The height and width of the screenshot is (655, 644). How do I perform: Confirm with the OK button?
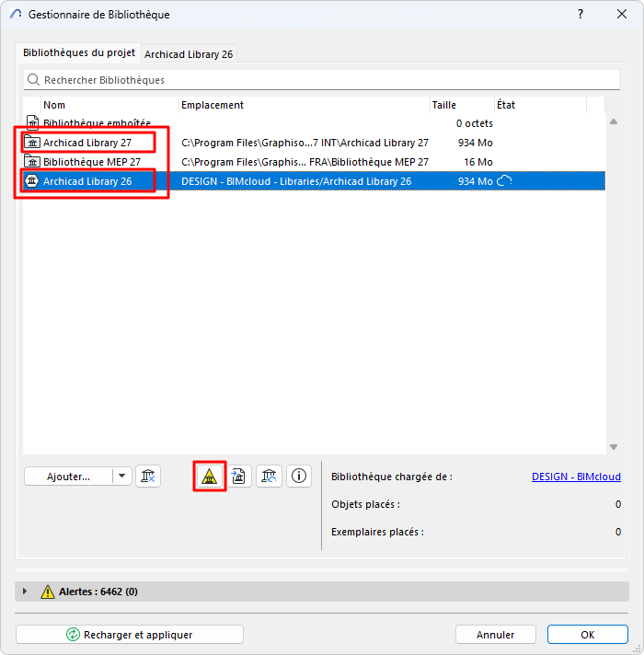coord(588,635)
